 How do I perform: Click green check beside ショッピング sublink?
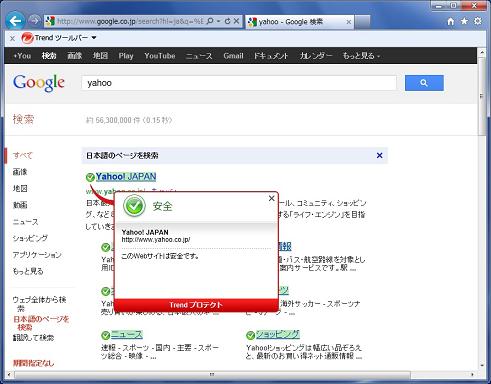[x=250, y=335]
